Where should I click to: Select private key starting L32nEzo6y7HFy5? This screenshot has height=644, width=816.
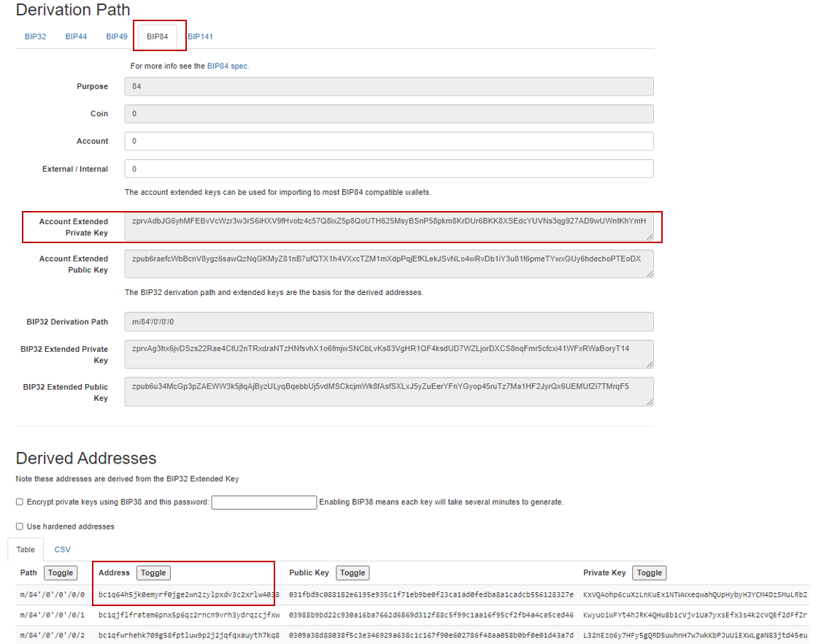coord(696,635)
